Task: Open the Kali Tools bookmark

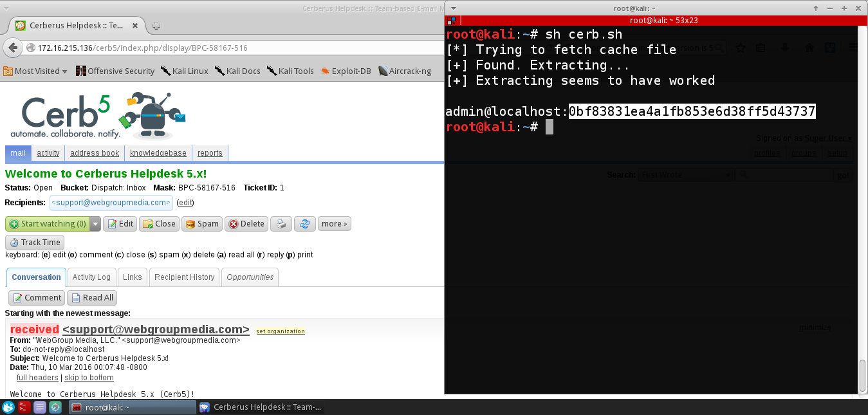Action: coord(291,71)
